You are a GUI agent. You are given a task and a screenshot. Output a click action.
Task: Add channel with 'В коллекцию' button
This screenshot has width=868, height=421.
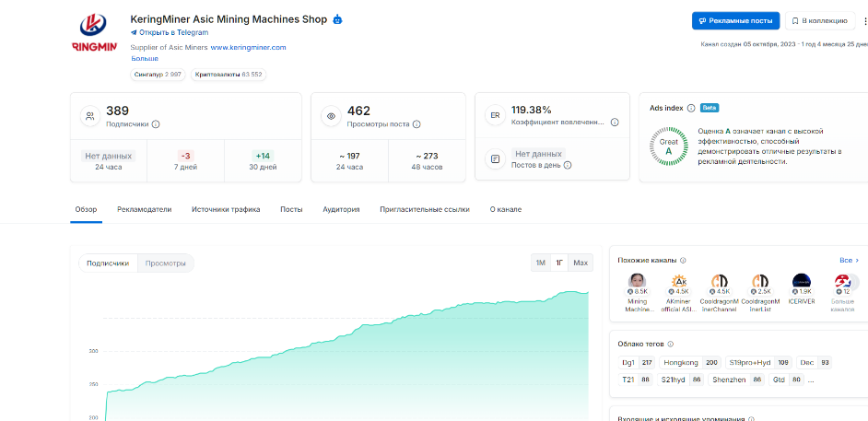(819, 20)
